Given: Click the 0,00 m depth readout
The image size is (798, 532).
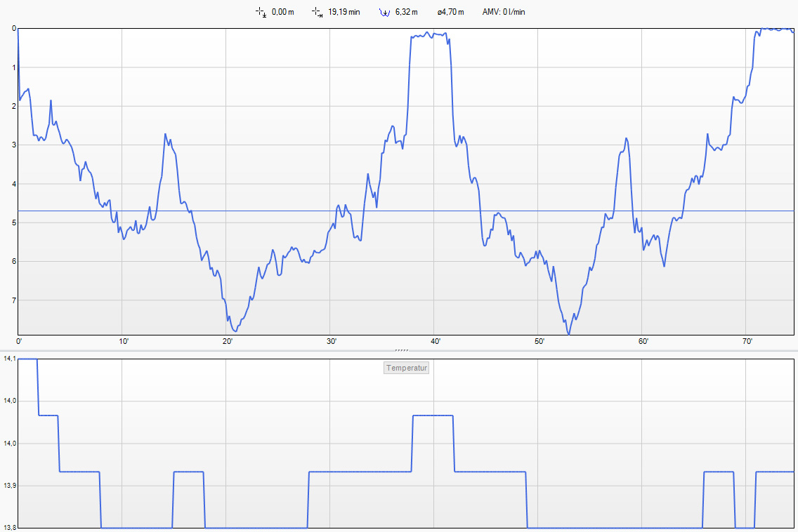Looking at the screenshot, I should click(282, 12).
